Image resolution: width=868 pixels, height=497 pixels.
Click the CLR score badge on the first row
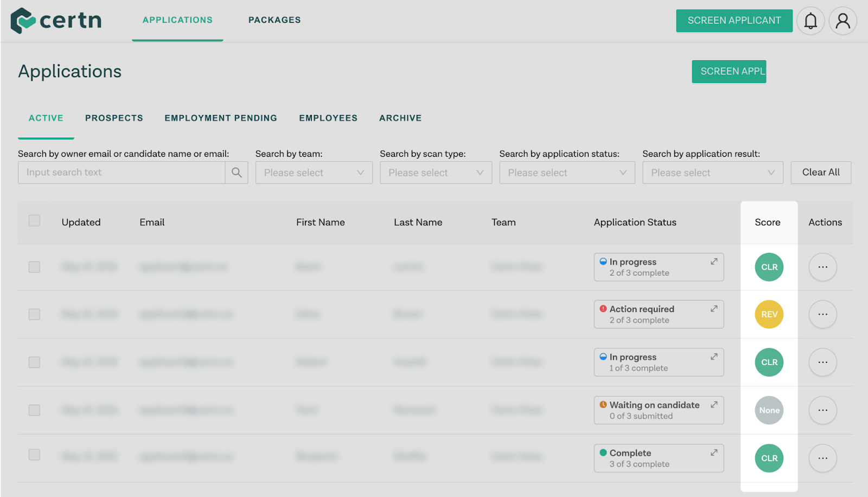click(769, 267)
